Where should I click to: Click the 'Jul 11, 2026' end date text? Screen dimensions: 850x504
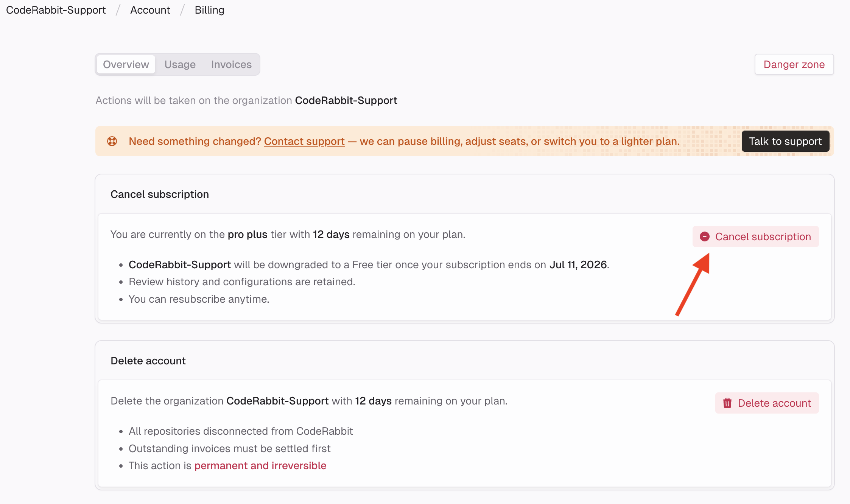578,264
